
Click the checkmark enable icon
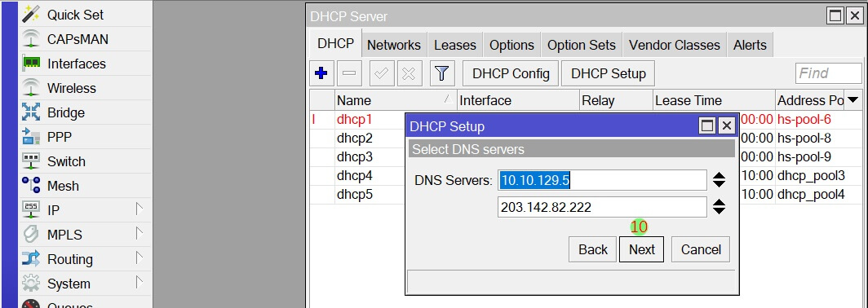(x=381, y=73)
